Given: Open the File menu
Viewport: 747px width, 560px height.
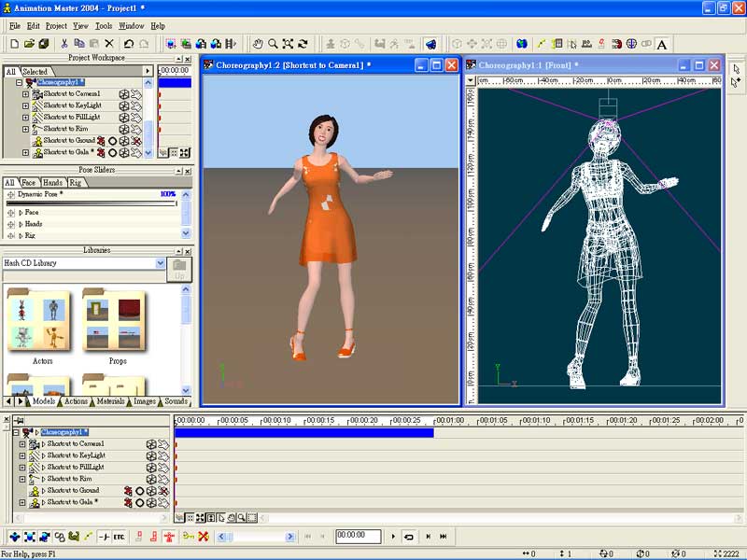Looking at the screenshot, I should coord(15,26).
